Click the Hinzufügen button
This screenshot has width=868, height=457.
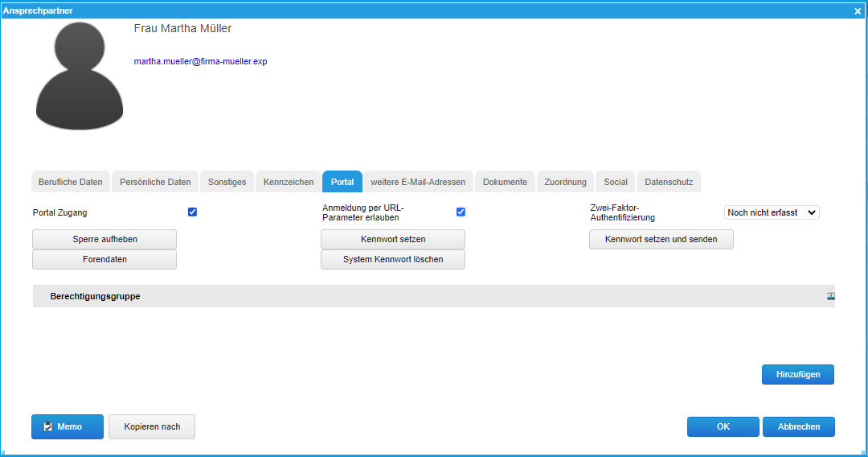798,374
